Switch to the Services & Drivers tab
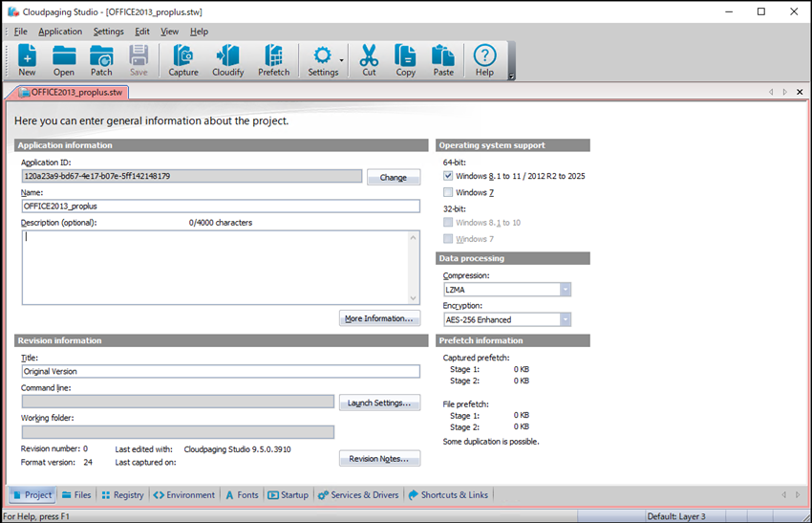The width and height of the screenshot is (812, 523). point(358,495)
